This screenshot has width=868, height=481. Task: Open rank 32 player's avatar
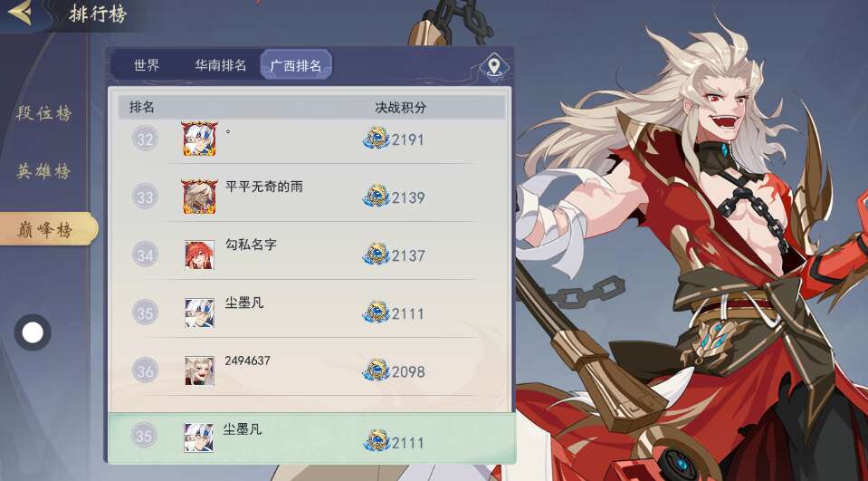[199, 139]
